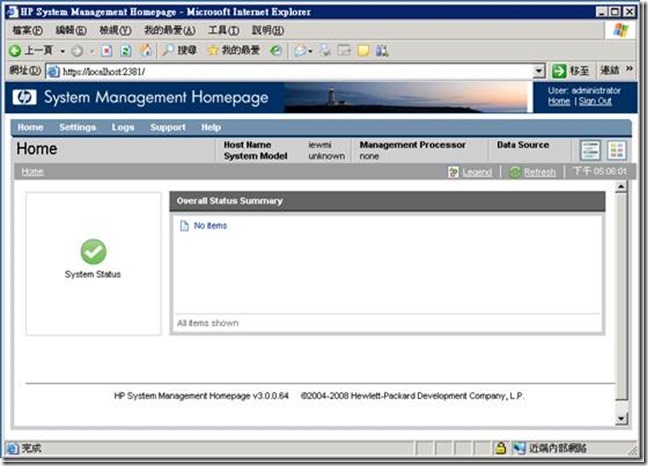This screenshot has width=648, height=466.
Task: Click the Windows flag logo
Action: (621, 30)
